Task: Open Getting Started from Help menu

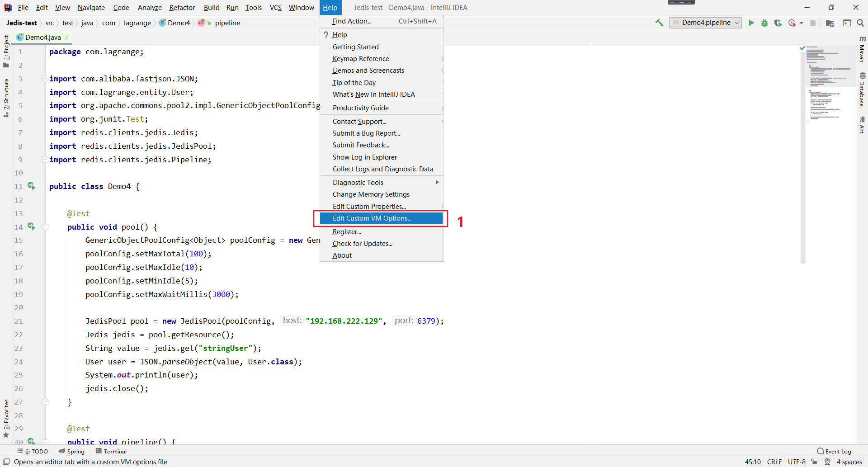Action: click(381, 47)
